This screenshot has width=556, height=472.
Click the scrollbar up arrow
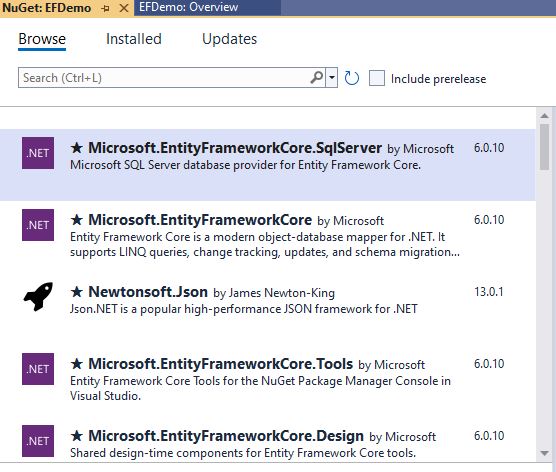(x=544, y=116)
